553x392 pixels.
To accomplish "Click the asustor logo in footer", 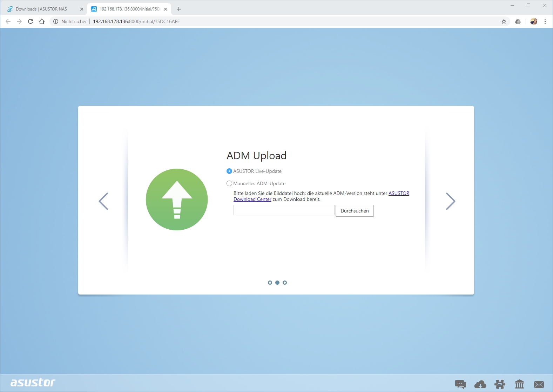I will coord(33,382).
